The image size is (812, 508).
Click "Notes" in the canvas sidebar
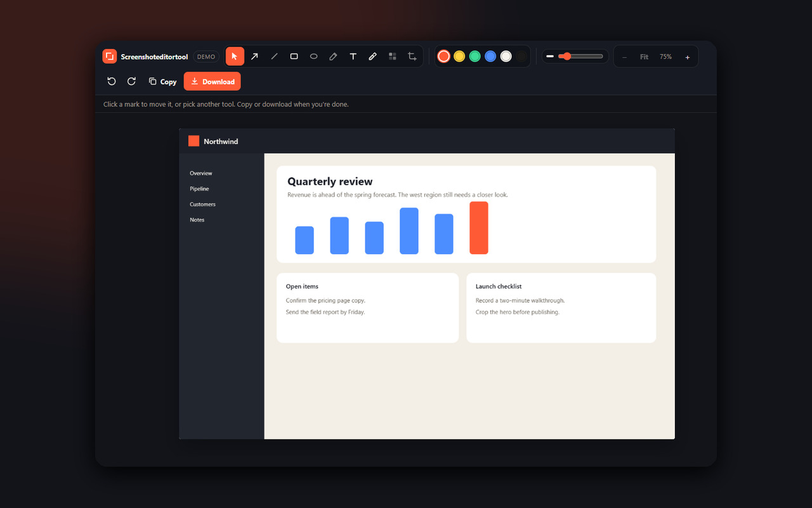[197, 220]
